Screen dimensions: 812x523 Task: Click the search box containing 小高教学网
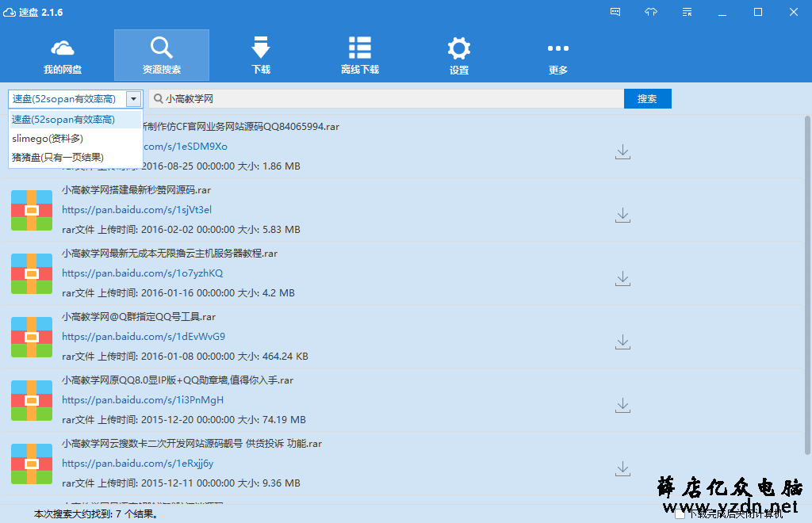tap(386, 99)
